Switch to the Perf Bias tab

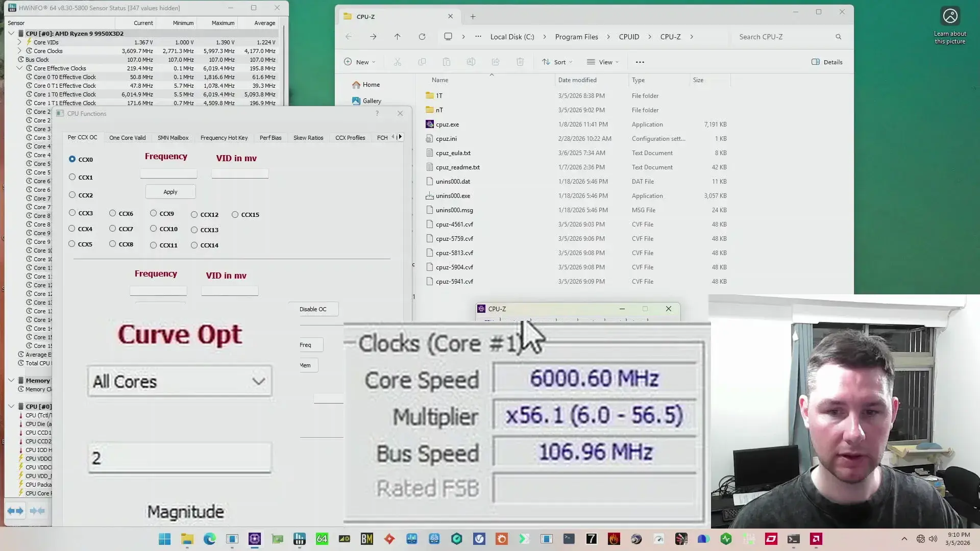[x=271, y=138]
